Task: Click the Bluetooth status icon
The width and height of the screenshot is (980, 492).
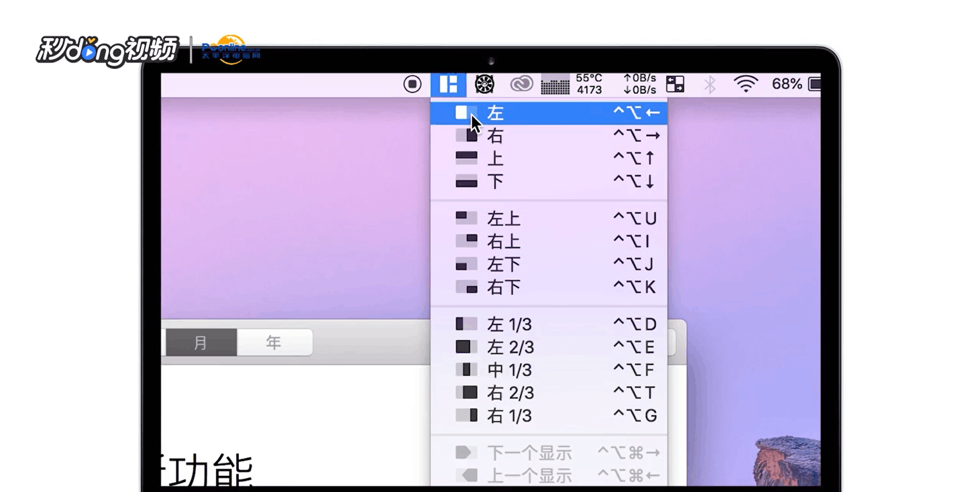Action: [710, 84]
